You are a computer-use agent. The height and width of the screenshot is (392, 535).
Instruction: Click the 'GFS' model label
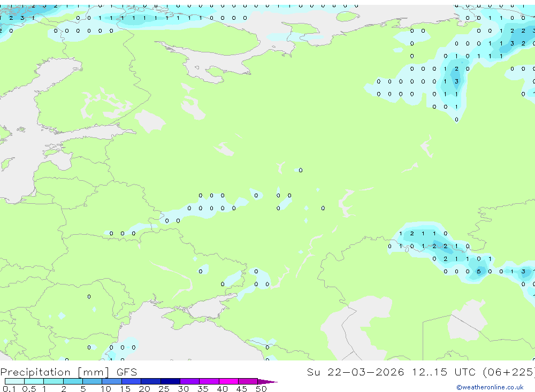pyautogui.click(x=127, y=372)
